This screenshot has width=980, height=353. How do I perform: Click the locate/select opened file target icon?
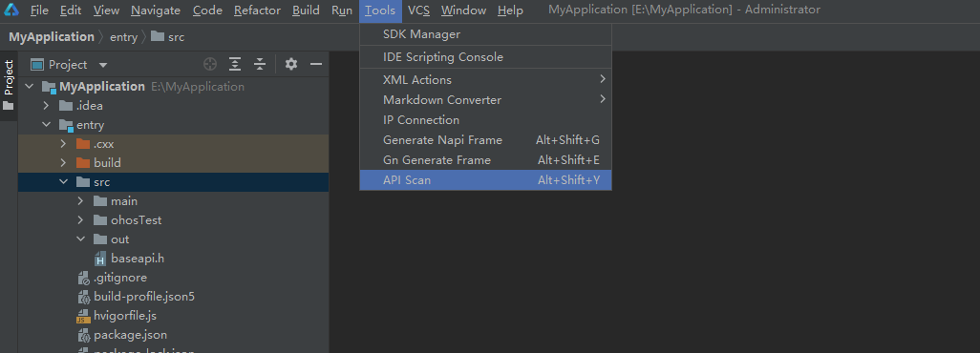pyautogui.click(x=210, y=64)
